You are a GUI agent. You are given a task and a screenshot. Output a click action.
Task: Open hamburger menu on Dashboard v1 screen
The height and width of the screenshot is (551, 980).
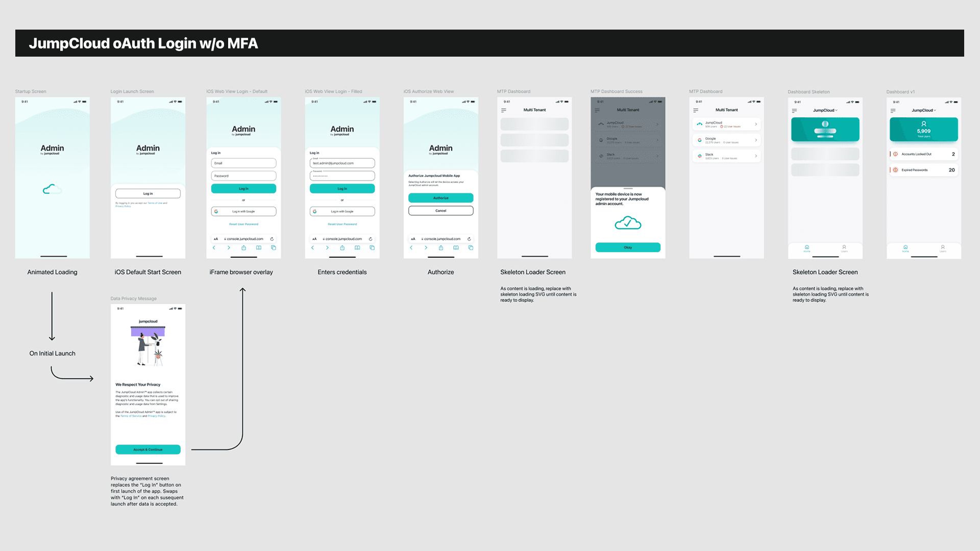(x=893, y=111)
